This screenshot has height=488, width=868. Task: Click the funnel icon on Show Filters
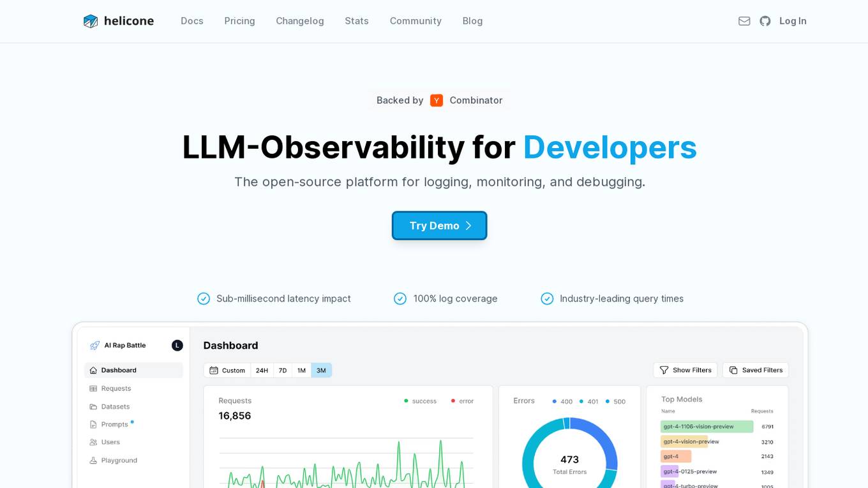point(664,370)
